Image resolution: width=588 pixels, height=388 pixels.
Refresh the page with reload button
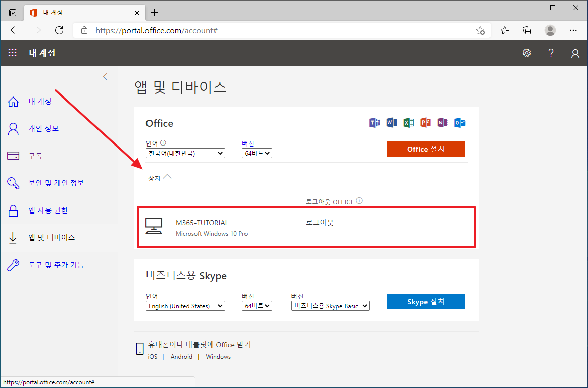(59, 30)
